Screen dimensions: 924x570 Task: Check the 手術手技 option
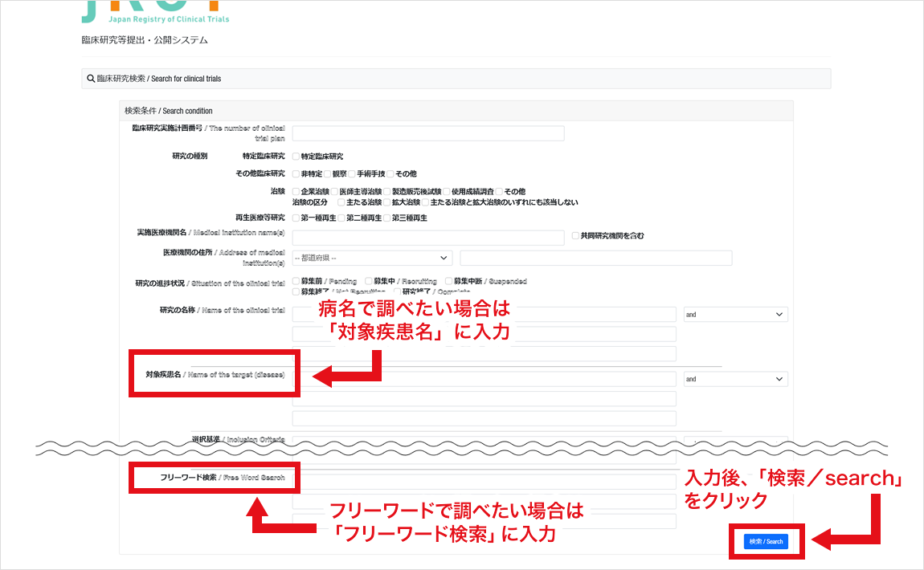coord(351,173)
